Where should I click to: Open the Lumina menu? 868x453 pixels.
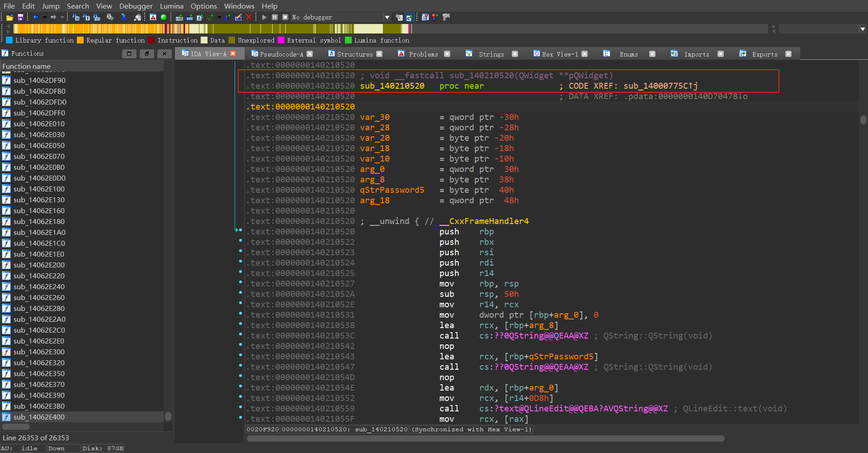point(171,6)
